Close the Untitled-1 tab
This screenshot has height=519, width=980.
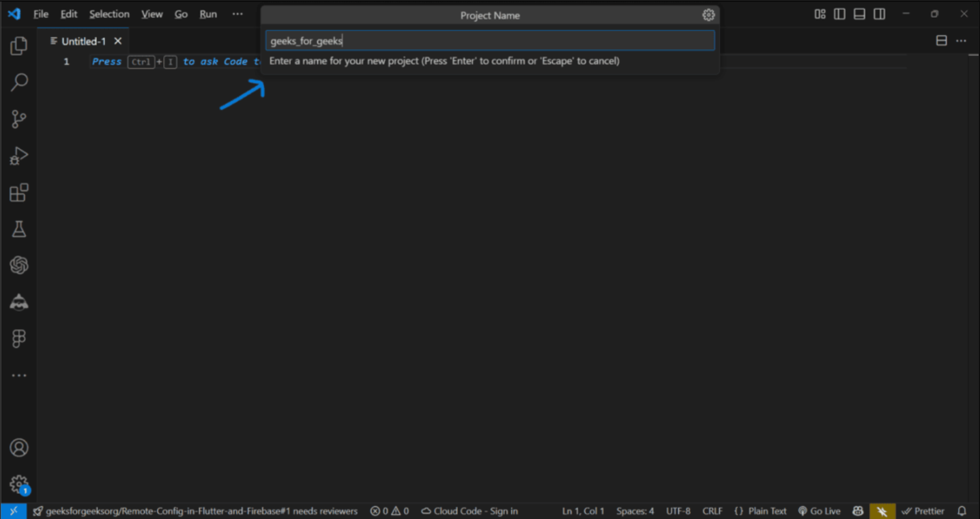point(118,41)
